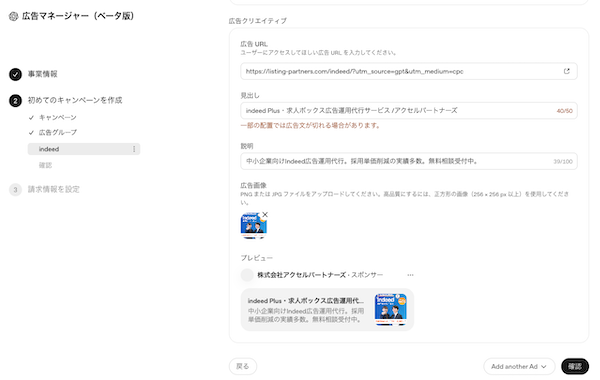Click the プレビュー label
The height and width of the screenshot is (380, 600).
tap(256, 258)
